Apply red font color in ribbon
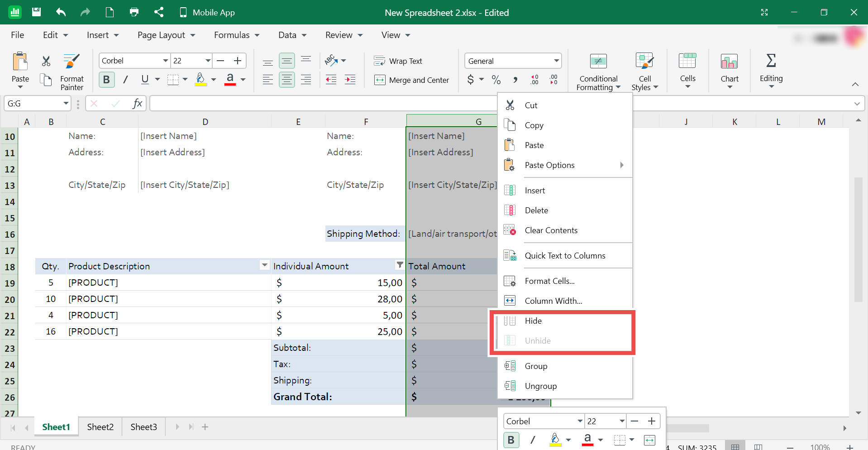The width and height of the screenshot is (868, 450). (x=230, y=80)
